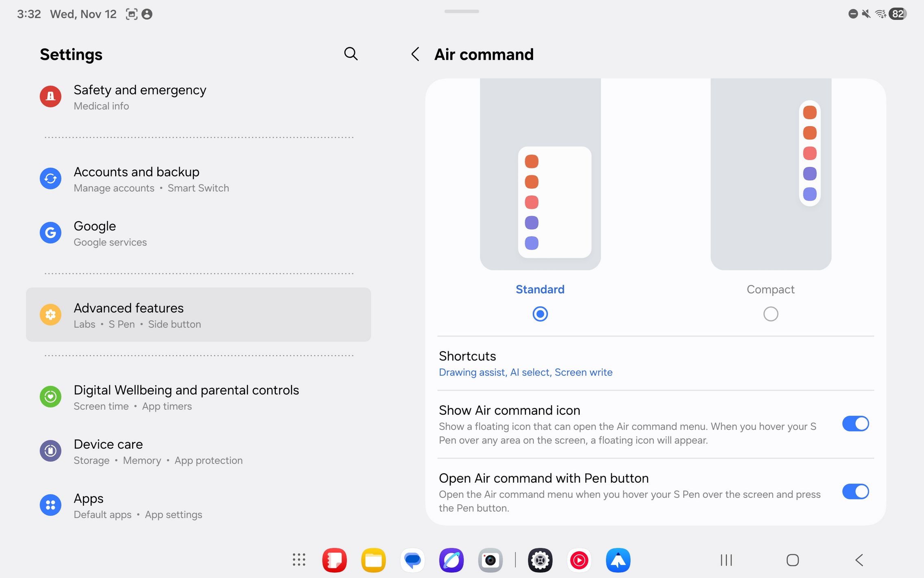924x578 pixels.
Task: Launch the red notes app in taskbar
Action: point(334,560)
